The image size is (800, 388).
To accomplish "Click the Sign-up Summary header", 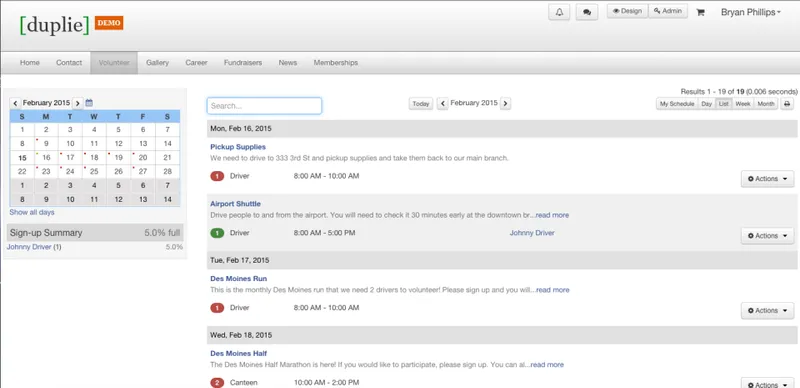I will 95,233.
